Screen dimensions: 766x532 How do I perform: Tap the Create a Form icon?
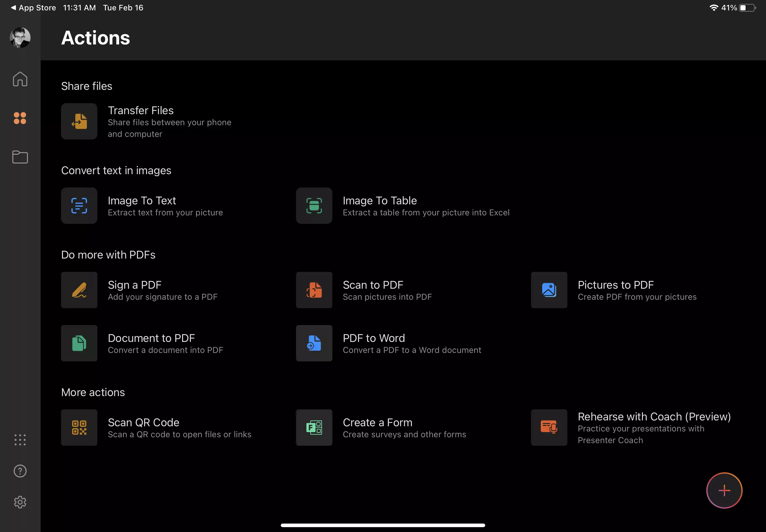pos(314,428)
